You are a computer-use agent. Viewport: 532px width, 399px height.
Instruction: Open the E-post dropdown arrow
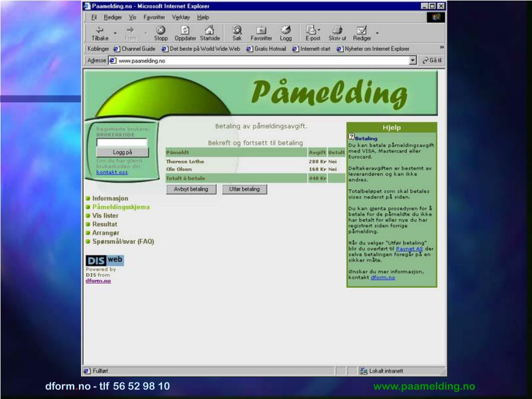(319, 30)
